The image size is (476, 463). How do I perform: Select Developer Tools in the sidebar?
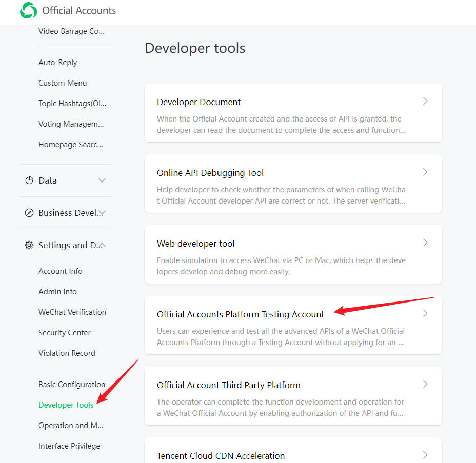(66, 405)
